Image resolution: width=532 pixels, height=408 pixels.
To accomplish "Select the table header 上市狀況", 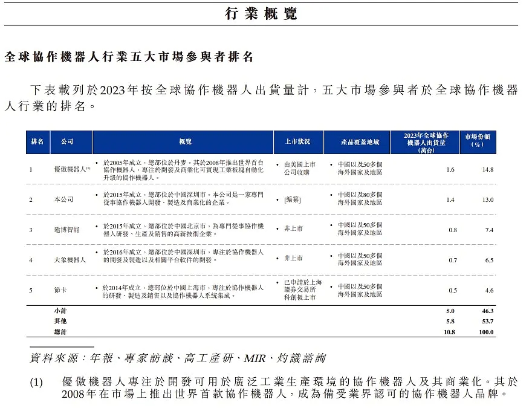I will (x=297, y=142).
